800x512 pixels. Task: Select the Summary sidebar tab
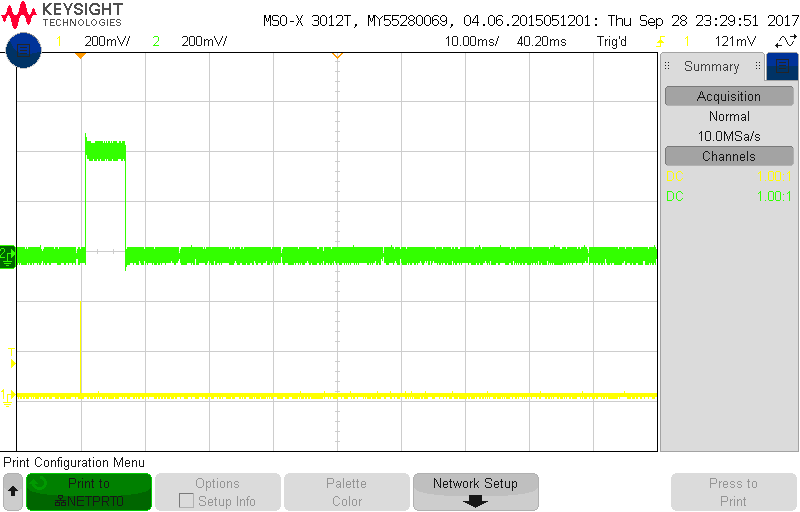click(712, 66)
